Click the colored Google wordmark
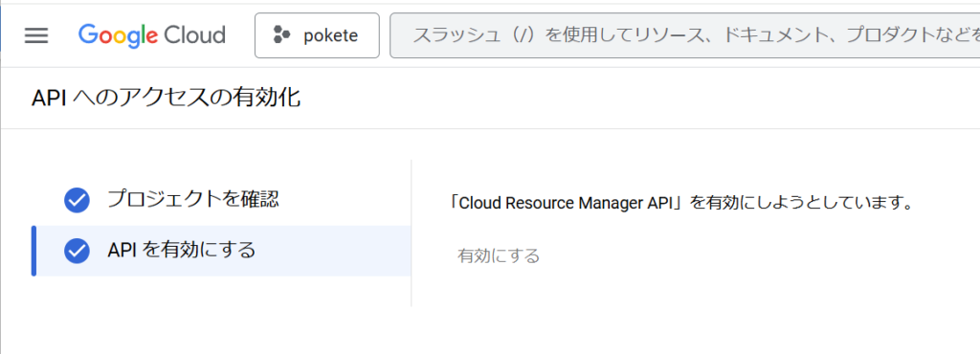980x354 pixels. tap(118, 35)
